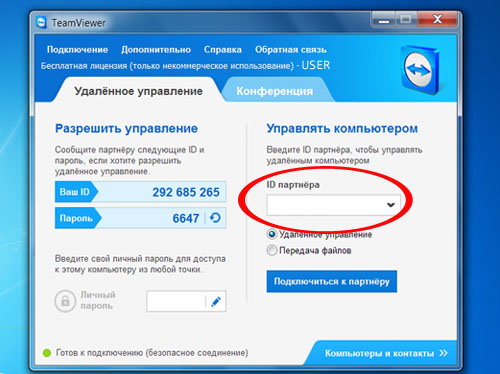Click the green ready status indicator

(x=47, y=353)
